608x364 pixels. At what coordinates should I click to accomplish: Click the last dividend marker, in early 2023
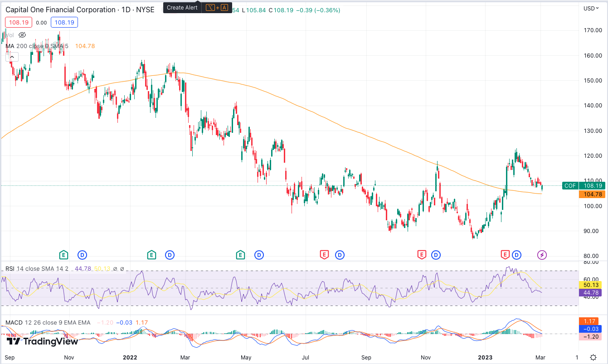[x=516, y=255]
